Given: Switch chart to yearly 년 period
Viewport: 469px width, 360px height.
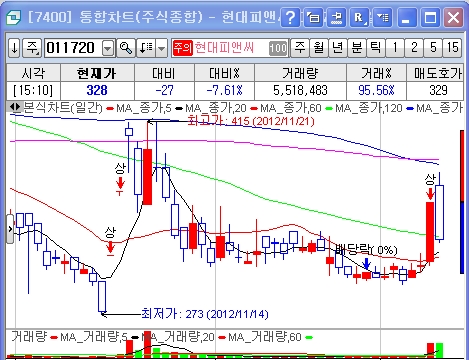Looking at the screenshot, I should (338, 48).
